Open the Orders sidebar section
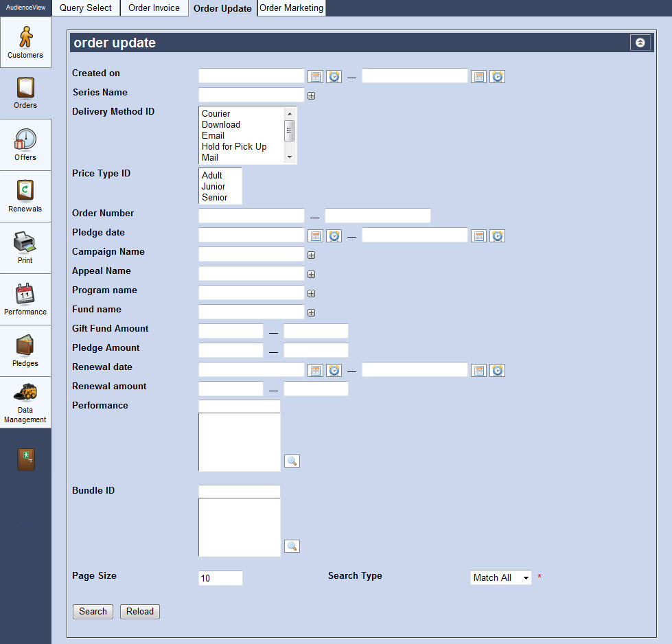The image size is (672, 644). pyautogui.click(x=25, y=93)
